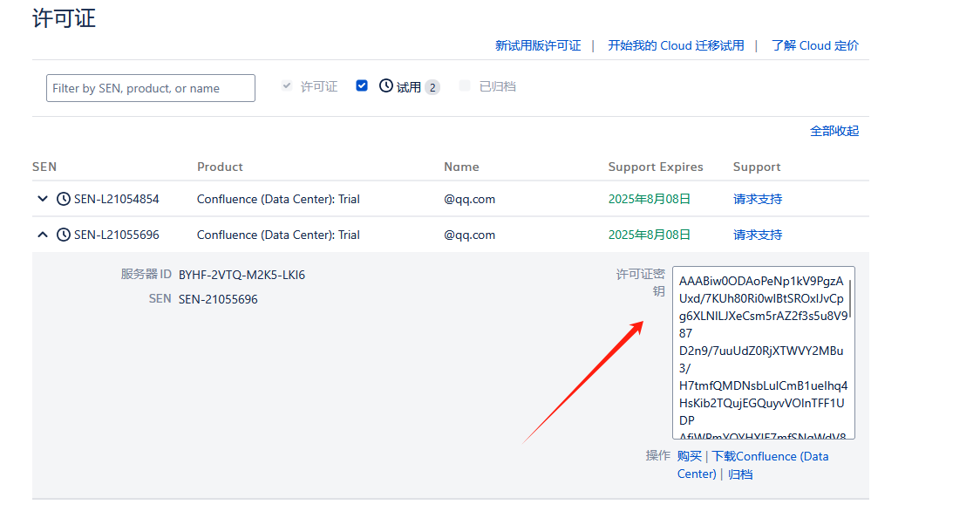This screenshot has width=980, height=525.
Task: Click the 服务器 ID label
Action: pos(146,274)
